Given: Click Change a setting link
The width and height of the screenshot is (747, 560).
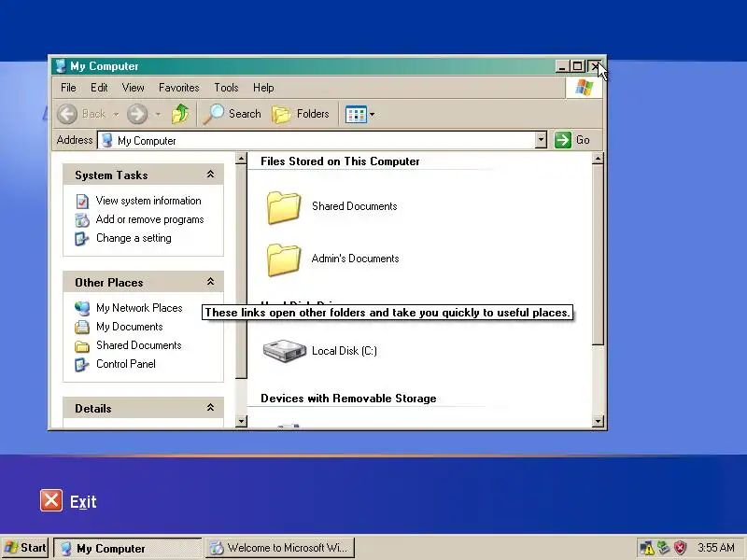Looking at the screenshot, I should point(134,238).
